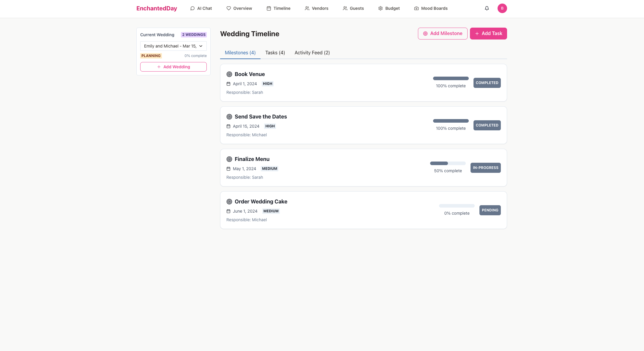Screen dimensions: 644x351
Task: Click calendar icon beside June 1, 2024
Action: coord(228,211)
